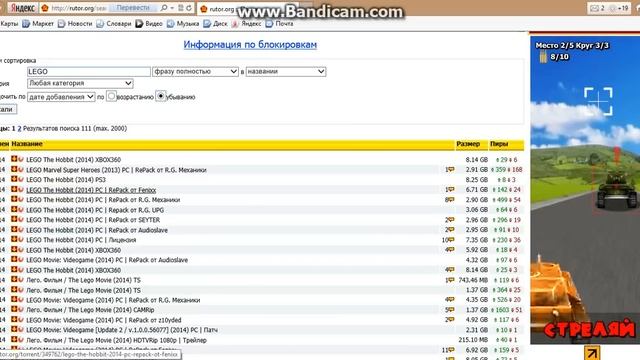The height and width of the screenshot is (360, 640).
Task: Open the Новости bookmark icon
Action: click(x=62, y=24)
